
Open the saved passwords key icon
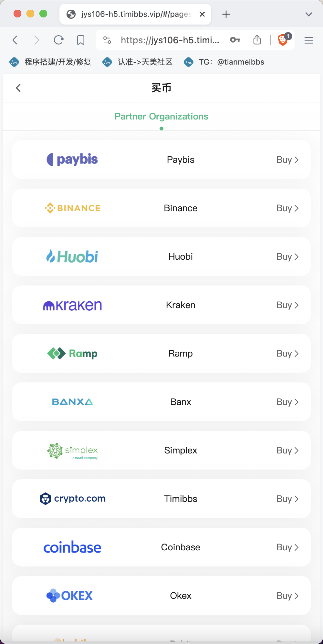(x=235, y=40)
